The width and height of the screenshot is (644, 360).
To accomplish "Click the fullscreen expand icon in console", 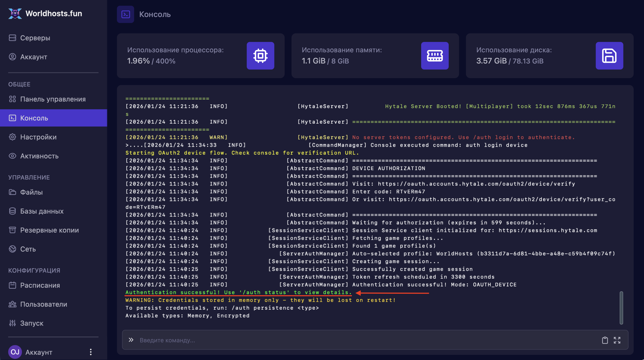I will point(617,340).
